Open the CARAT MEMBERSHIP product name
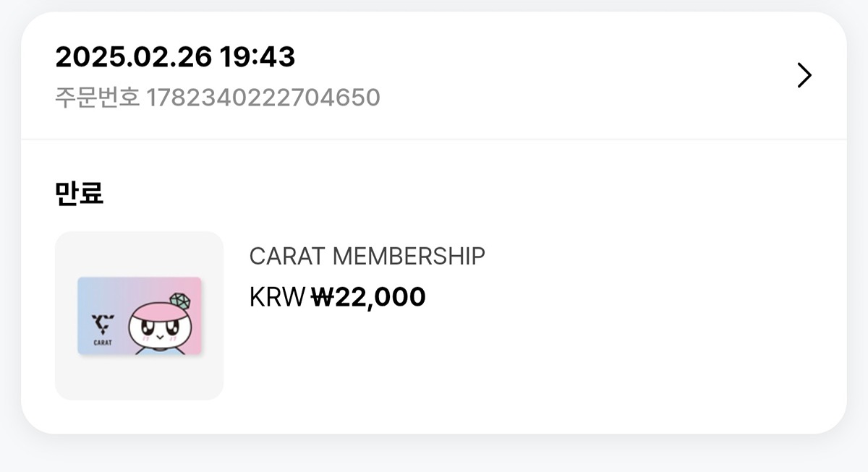 tap(367, 256)
